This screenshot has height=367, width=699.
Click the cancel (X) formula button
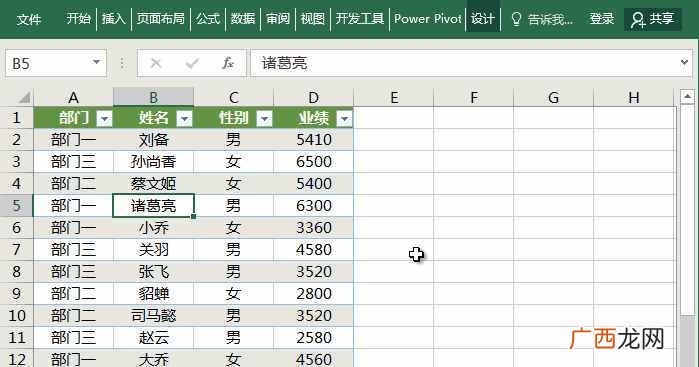click(x=156, y=63)
